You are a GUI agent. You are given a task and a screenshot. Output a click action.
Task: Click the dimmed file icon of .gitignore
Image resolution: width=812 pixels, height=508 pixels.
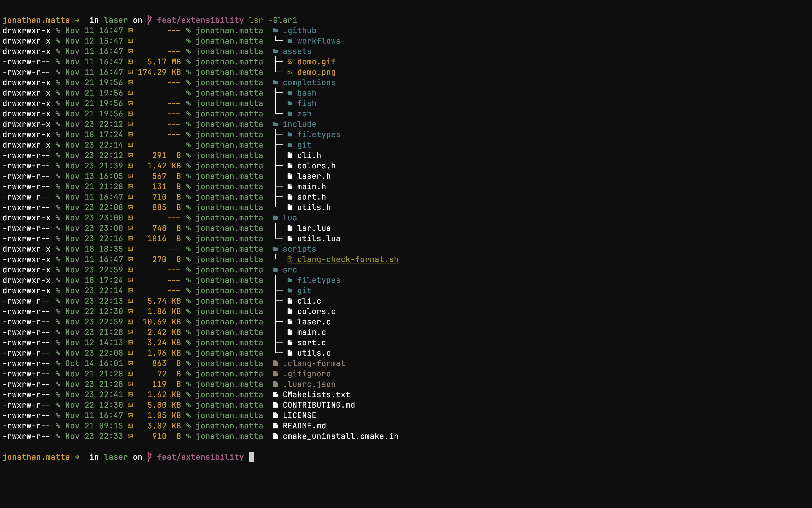click(x=275, y=374)
